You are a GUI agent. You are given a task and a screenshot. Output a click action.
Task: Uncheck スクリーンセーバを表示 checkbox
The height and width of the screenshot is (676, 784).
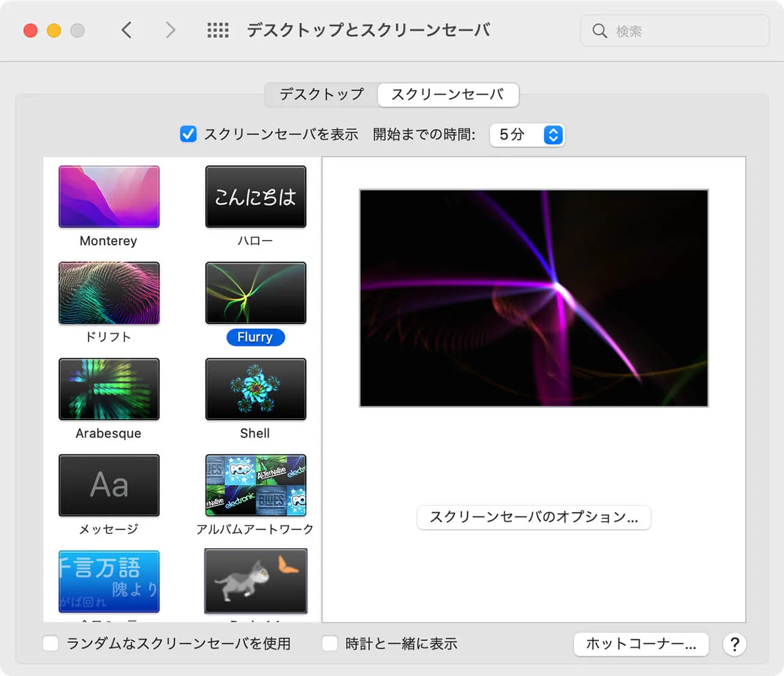188,134
